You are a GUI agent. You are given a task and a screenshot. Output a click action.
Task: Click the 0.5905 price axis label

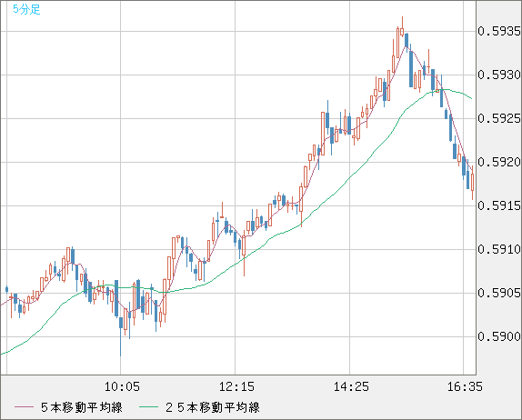coord(499,294)
